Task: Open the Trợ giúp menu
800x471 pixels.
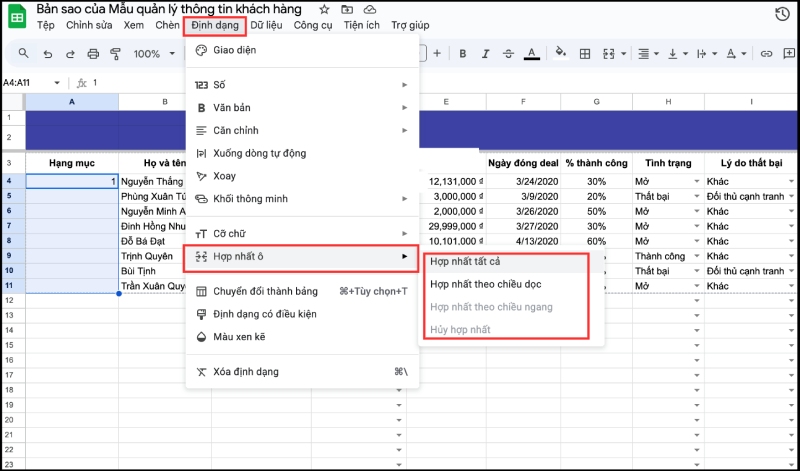Action: tap(410, 25)
